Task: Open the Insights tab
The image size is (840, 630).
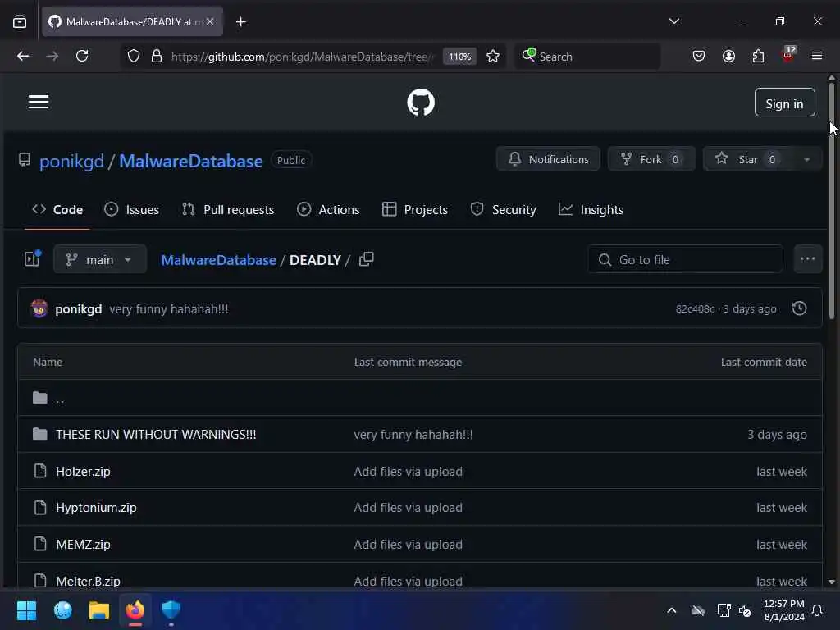Action: pos(591,209)
